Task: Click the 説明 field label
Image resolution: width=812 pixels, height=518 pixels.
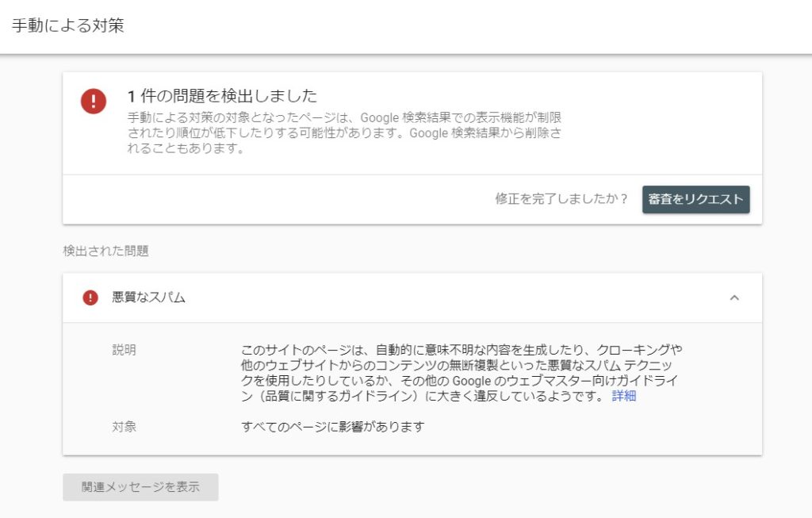Action: [x=124, y=350]
